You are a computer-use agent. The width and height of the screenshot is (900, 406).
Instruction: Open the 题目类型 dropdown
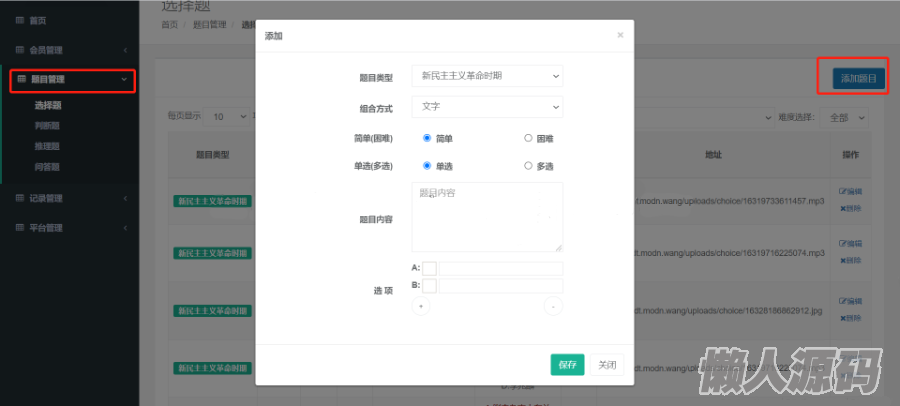click(487, 76)
